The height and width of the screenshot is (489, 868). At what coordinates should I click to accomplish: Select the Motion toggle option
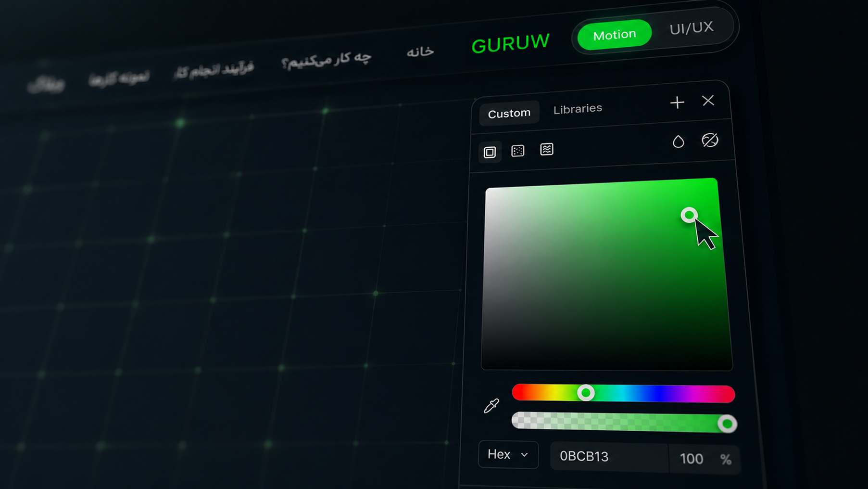[x=615, y=35]
